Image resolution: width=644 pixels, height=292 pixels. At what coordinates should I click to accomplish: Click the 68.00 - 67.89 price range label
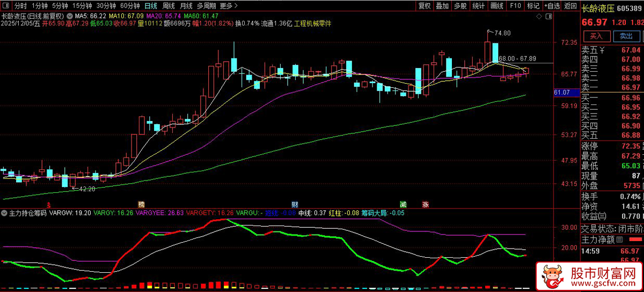click(517, 58)
